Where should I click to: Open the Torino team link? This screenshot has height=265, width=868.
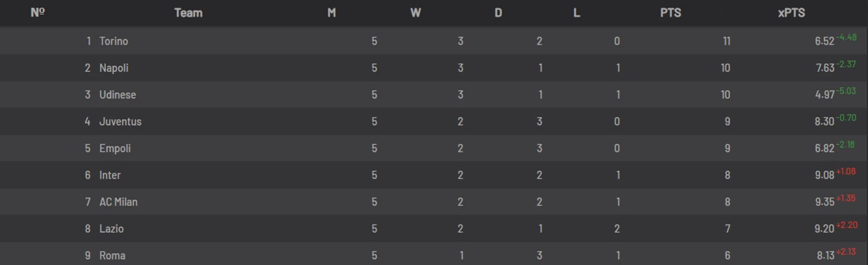pyautogui.click(x=114, y=41)
